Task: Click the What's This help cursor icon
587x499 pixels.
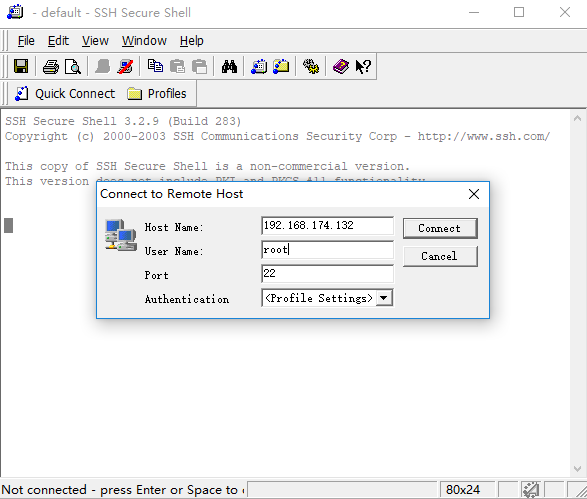Action: 363,67
